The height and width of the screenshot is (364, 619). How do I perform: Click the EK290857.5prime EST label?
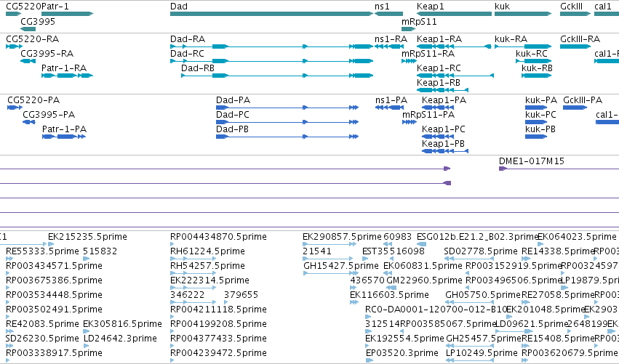coord(343,237)
